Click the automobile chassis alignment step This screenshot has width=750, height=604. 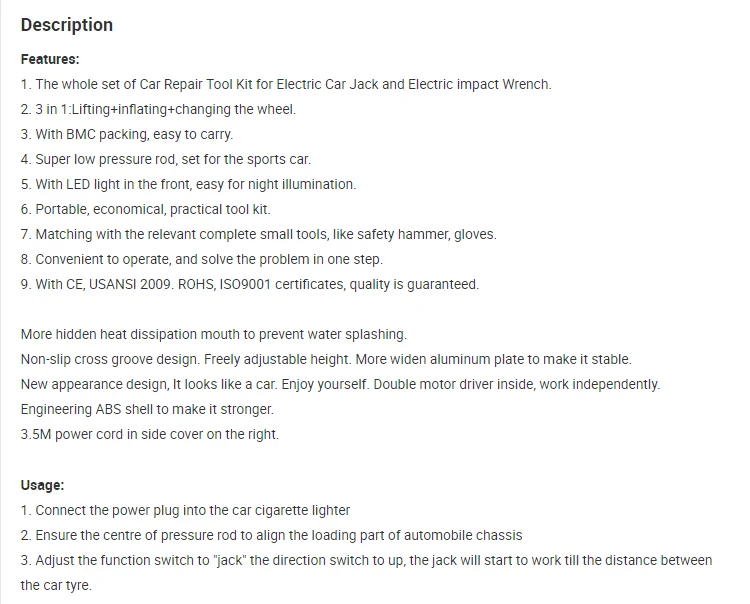point(272,536)
